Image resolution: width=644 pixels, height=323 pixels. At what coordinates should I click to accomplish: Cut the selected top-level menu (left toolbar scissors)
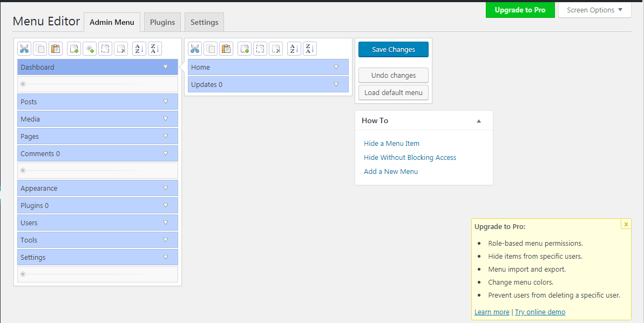coord(25,49)
